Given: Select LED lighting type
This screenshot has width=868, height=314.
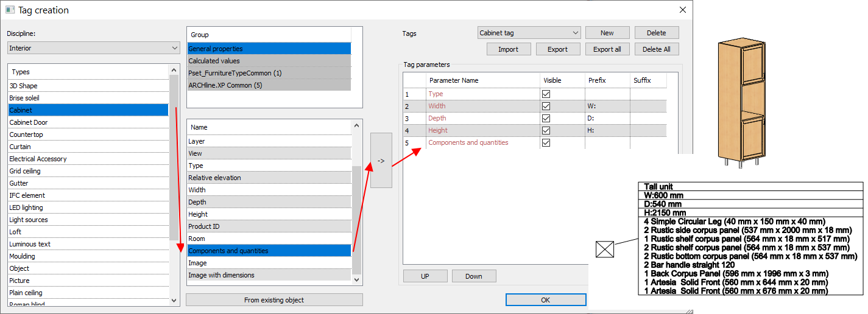Looking at the screenshot, I should click(88, 208).
